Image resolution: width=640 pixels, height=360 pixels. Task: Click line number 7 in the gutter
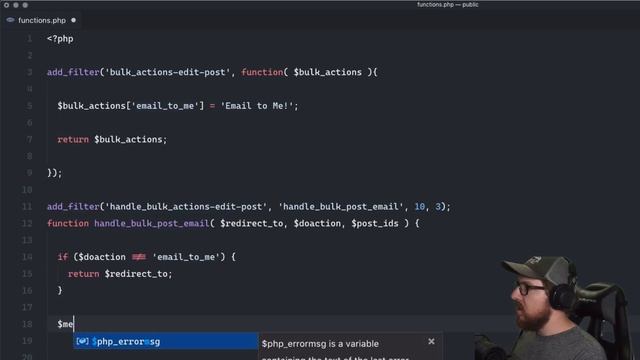coord(29,139)
